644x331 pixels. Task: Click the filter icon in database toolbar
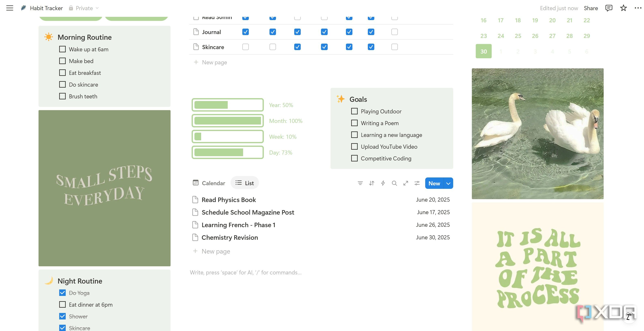360,183
